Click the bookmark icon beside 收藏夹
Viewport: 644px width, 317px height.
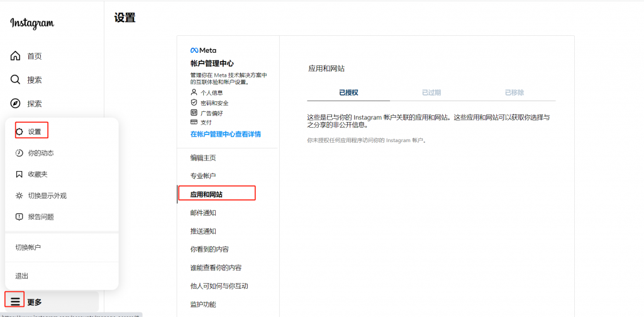pos(19,174)
